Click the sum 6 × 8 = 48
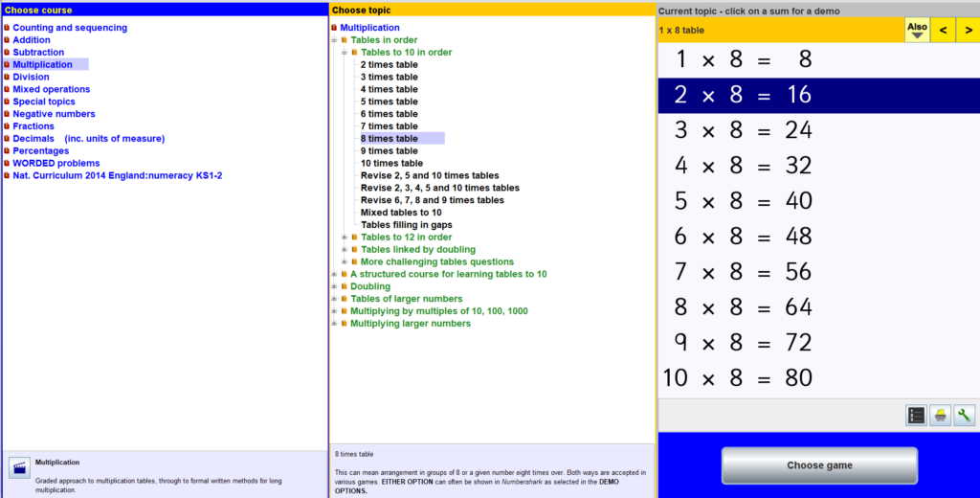Image resolution: width=980 pixels, height=498 pixels. 819,237
